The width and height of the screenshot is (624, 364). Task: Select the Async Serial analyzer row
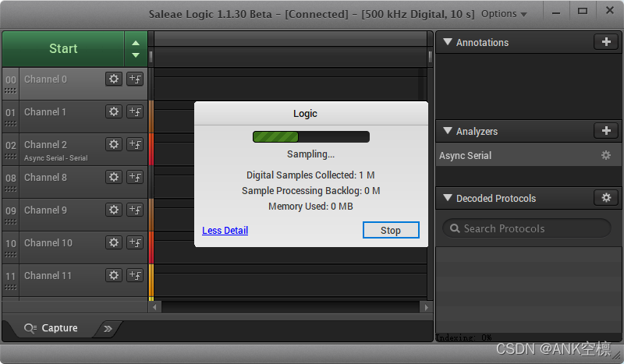(x=529, y=155)
